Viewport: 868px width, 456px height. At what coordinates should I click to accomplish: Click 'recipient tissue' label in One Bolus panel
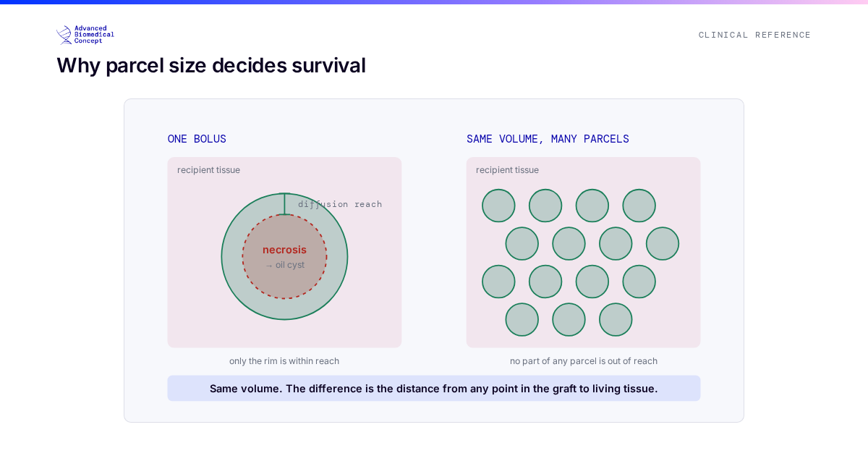[208, 170]
